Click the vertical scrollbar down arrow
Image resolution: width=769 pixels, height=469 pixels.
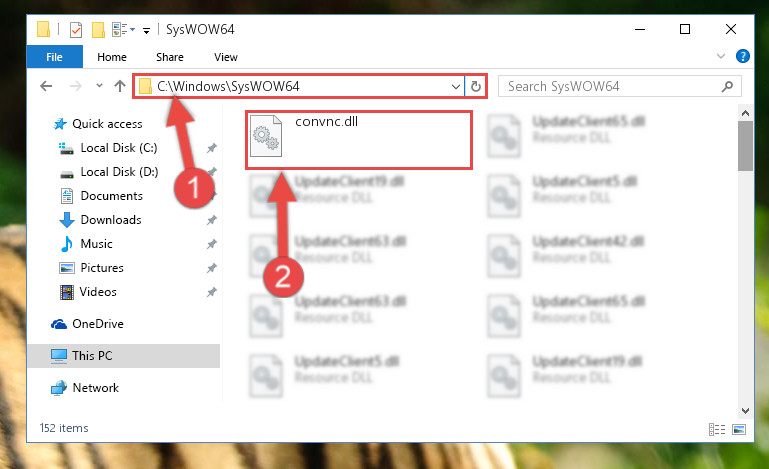745,411
